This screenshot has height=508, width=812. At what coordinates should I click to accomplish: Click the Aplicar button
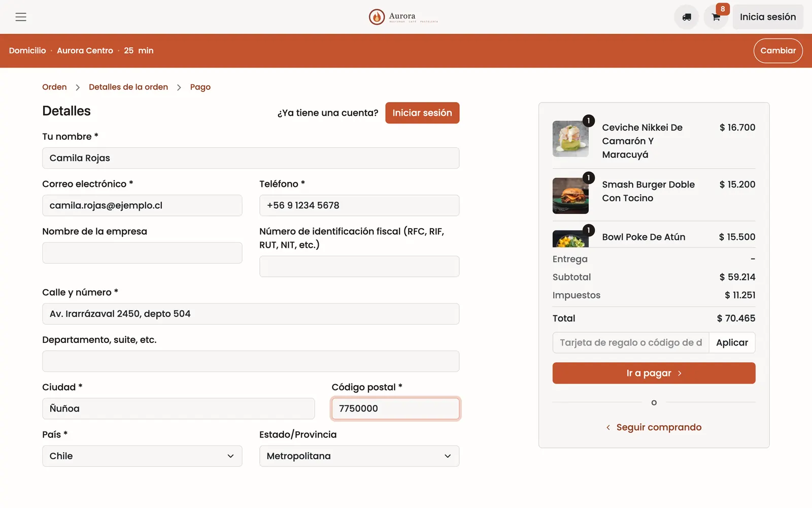coord(732,342)
